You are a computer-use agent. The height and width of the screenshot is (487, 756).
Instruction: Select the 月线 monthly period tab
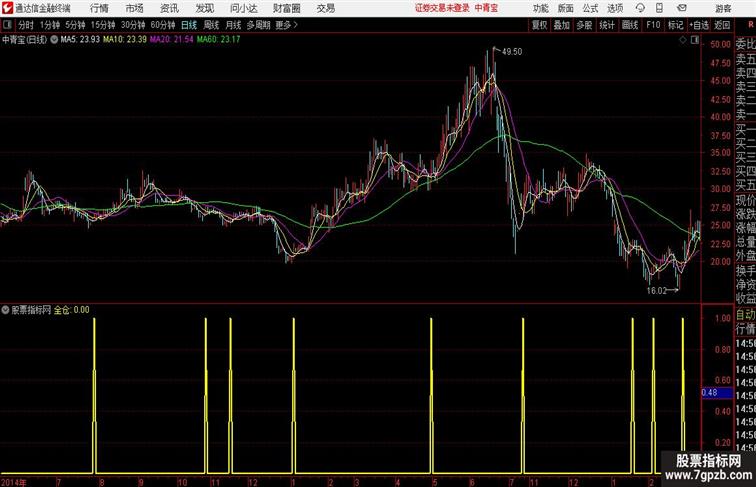coord(233,25)
